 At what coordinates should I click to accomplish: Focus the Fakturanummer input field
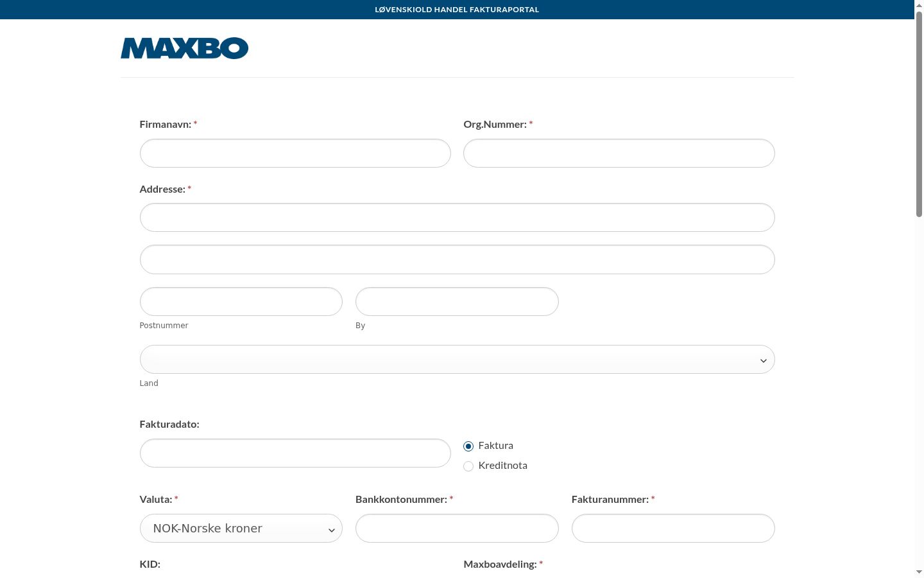[x=673, y=529]
